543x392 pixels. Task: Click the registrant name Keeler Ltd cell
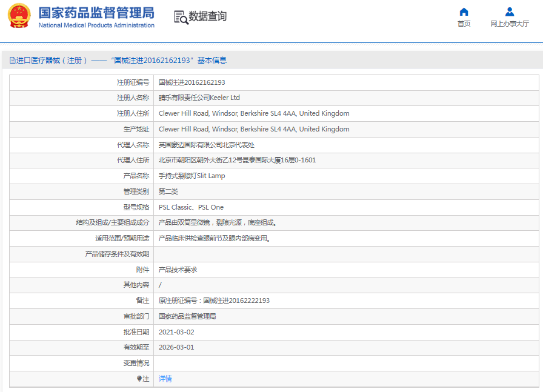pyautogui.click(x=199, y=98)
